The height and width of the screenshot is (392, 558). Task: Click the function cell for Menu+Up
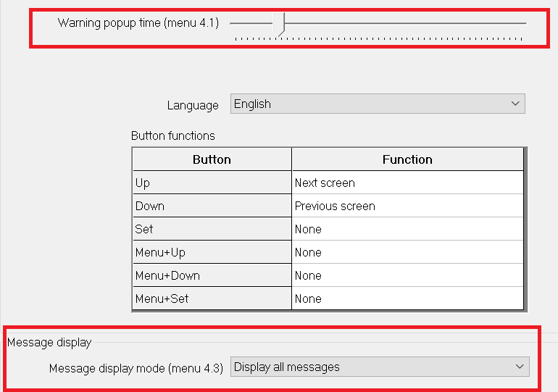pyautogui.click(x=407, y=252)
